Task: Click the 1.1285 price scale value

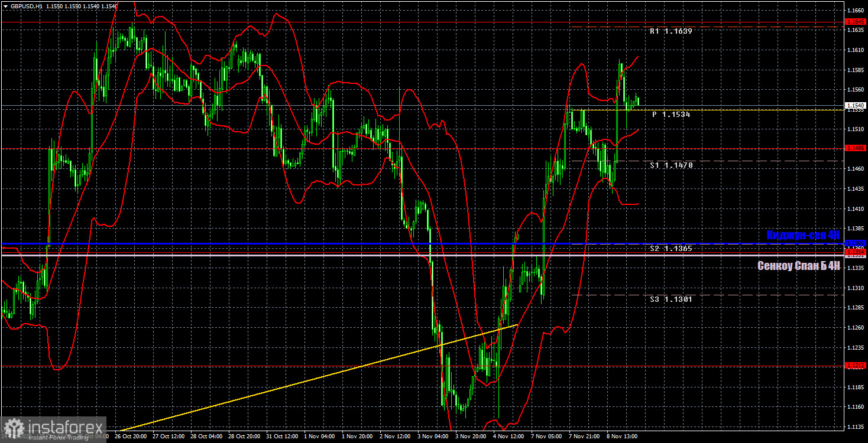Action: pyautogui.click(x=856, y=308)
